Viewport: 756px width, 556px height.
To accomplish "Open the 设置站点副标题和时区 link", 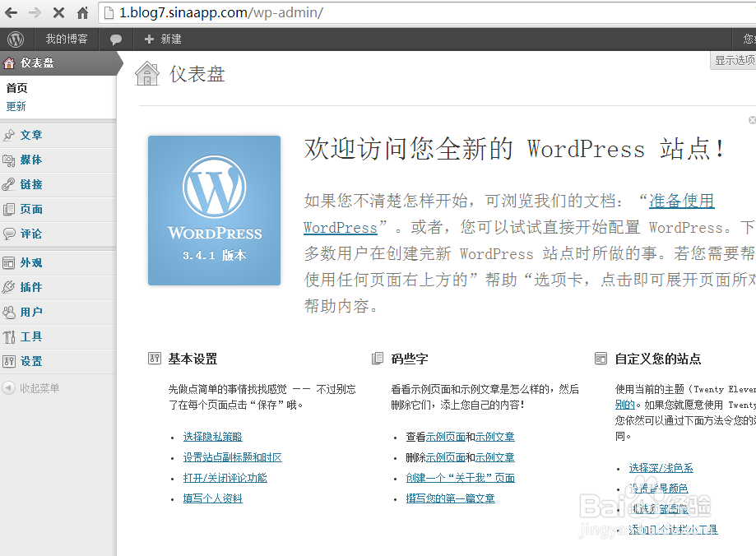I will point(232,457).
